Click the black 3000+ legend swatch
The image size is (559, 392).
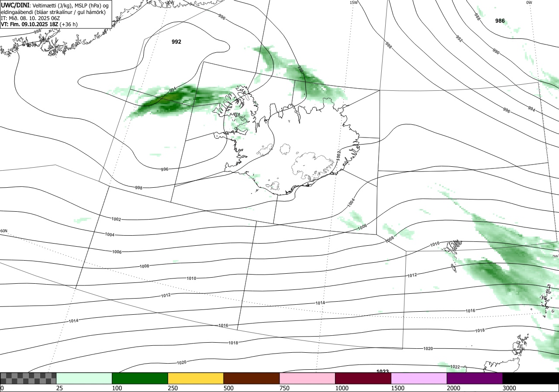tap(531, 378)
